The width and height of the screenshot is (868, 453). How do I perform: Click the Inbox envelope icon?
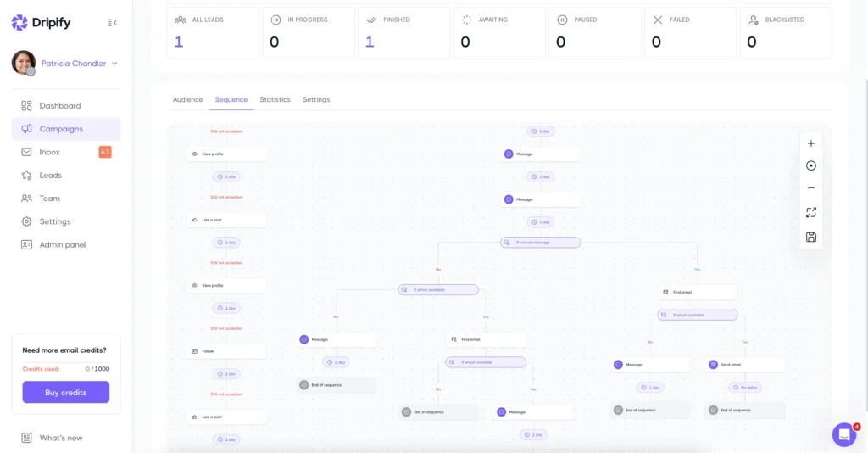[27, 152]
